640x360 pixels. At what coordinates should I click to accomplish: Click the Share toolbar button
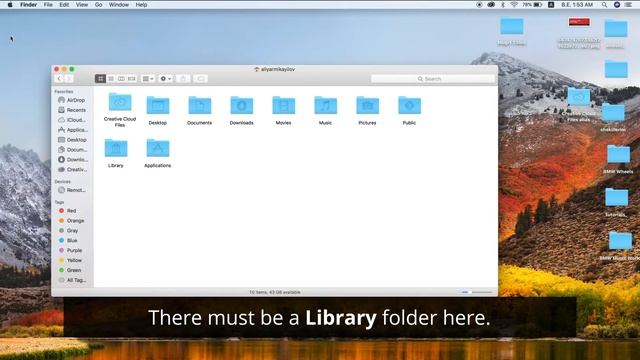(x=183, y=78)
